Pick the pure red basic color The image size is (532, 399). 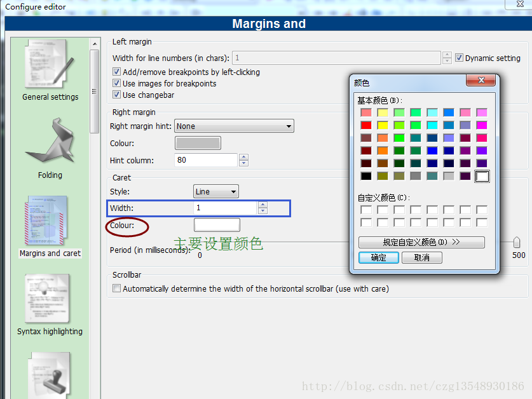[x=366, y=125]
